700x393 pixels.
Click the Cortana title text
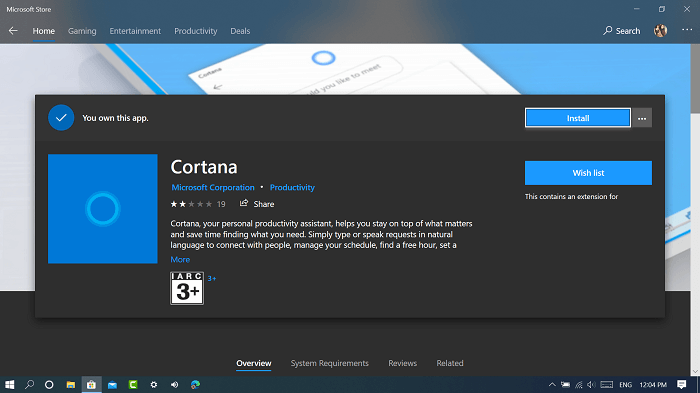204,167
